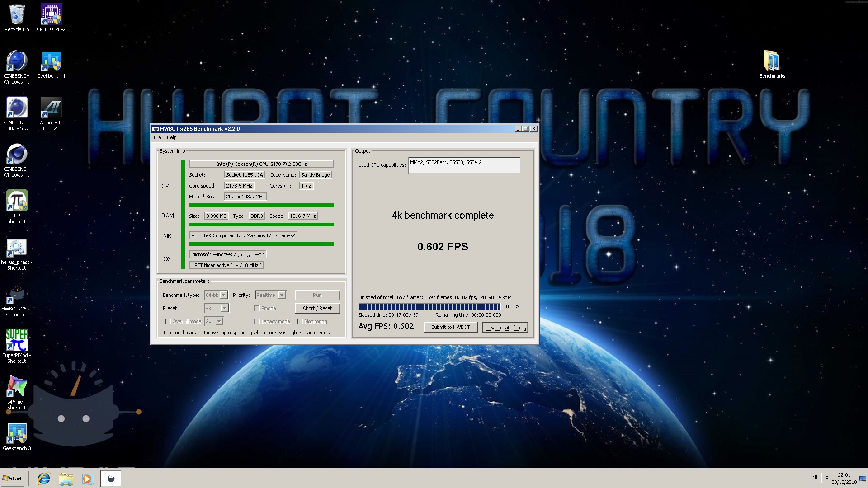The width and height of the screenshot is (868, 488).
Task: Enable the Monitoring checkbox
Action: [300, 321]
